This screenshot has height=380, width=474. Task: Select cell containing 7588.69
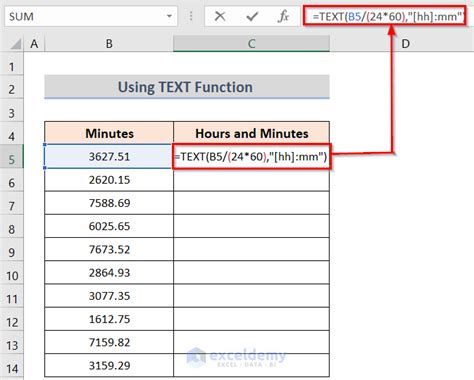pos(109,203)
